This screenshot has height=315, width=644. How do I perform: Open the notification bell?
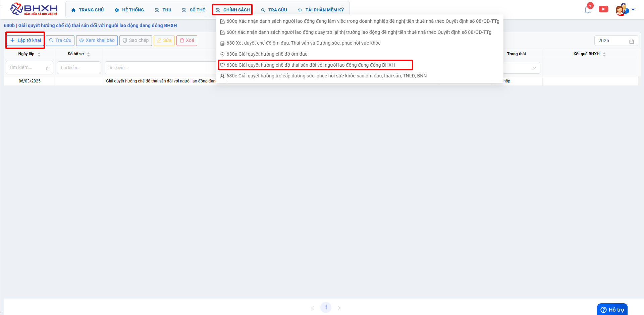click(x=588, y=9)
